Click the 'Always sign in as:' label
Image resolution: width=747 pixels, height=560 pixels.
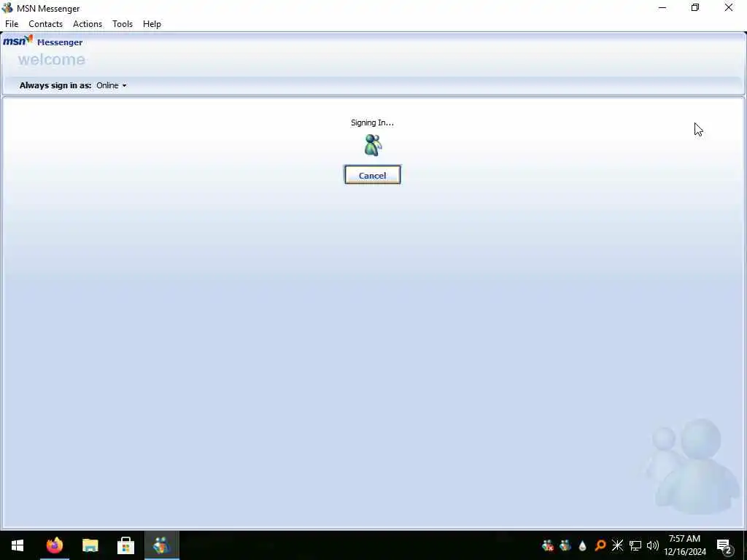point(55,86)
